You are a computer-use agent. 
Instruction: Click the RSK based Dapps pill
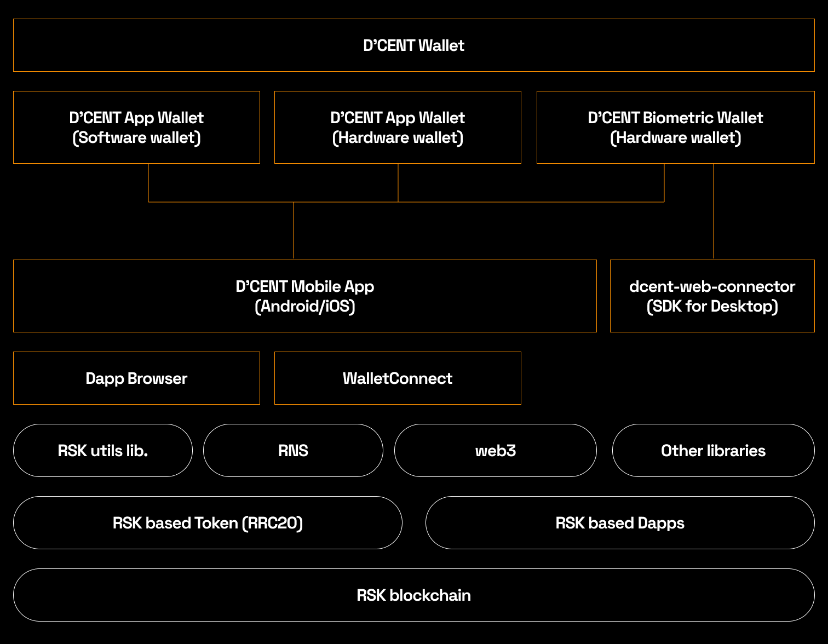pos(620,523)
